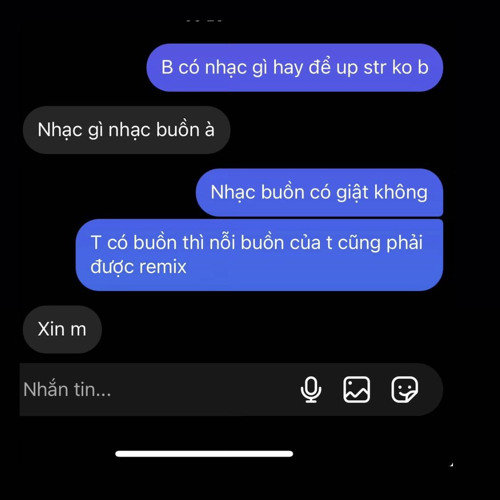The height and width of the screenshot is (500, 500).
Task: Tap the timestamp fragment above the chat
Action: tap(204, 21)
